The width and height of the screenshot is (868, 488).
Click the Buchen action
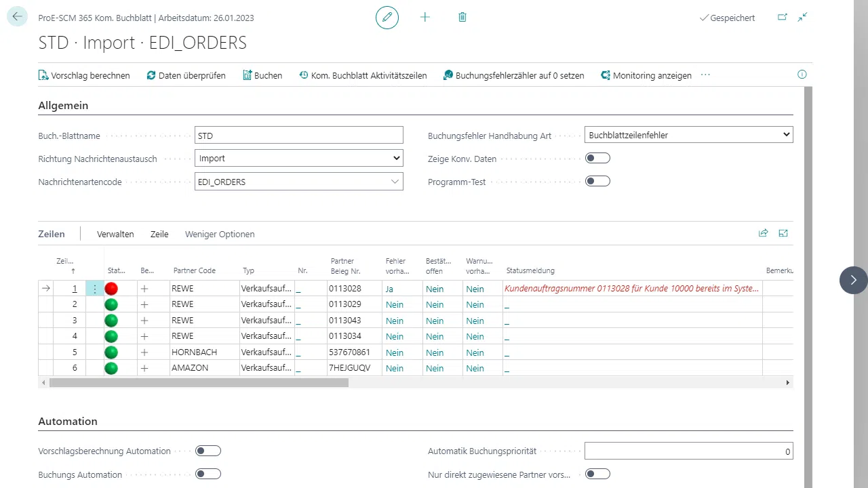262,75
